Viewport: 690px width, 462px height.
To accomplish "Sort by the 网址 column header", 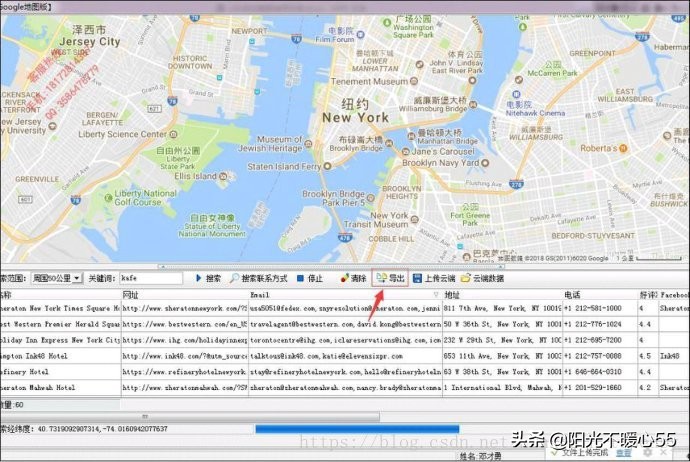I will [x=185, y=295].
